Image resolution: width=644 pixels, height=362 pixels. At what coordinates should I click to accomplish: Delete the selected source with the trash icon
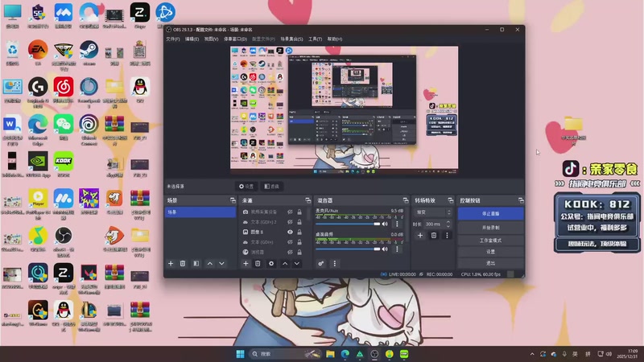[x=258, y=264]
